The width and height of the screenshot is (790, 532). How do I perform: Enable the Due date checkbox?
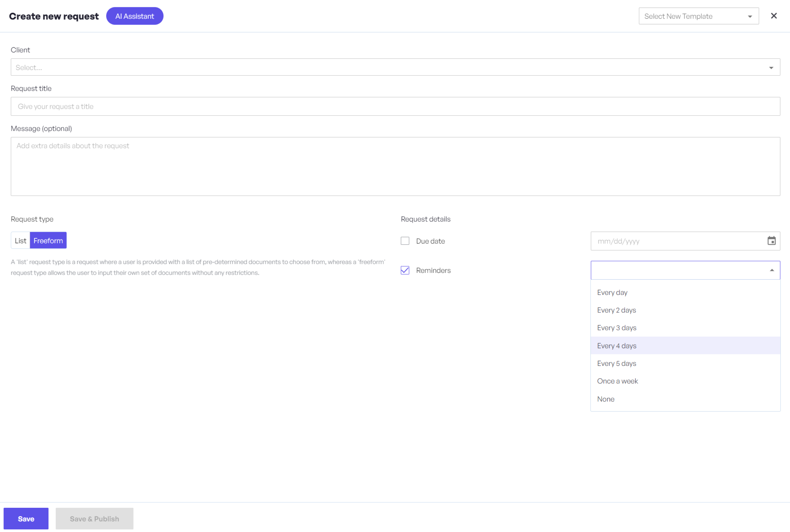[x=405, y=241]
